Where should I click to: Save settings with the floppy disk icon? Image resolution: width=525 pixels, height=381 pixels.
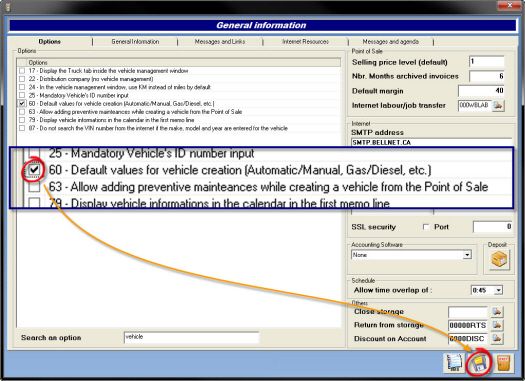[479, 364]
